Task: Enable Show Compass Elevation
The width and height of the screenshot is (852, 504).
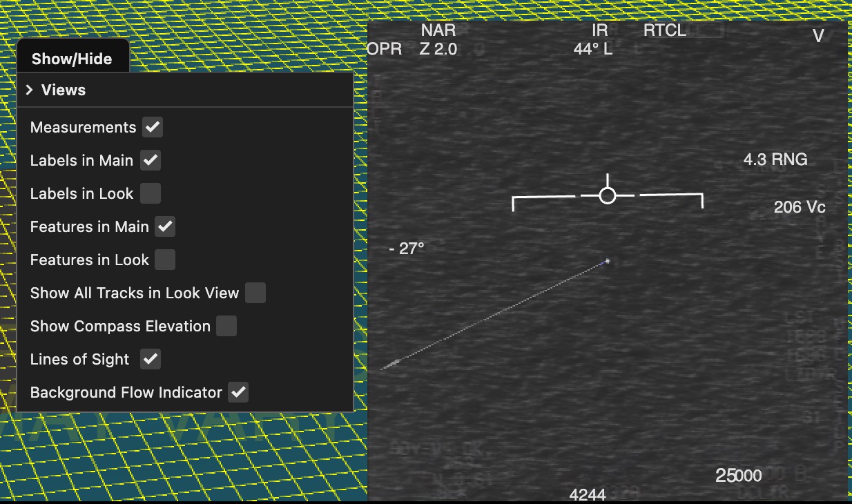Action: tap(226, 326)
